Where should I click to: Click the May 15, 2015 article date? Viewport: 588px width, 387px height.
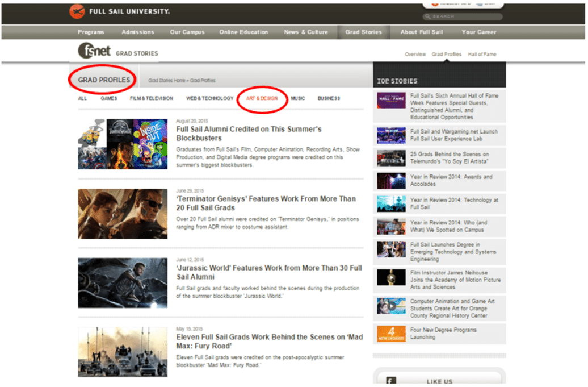pos(190,329)
